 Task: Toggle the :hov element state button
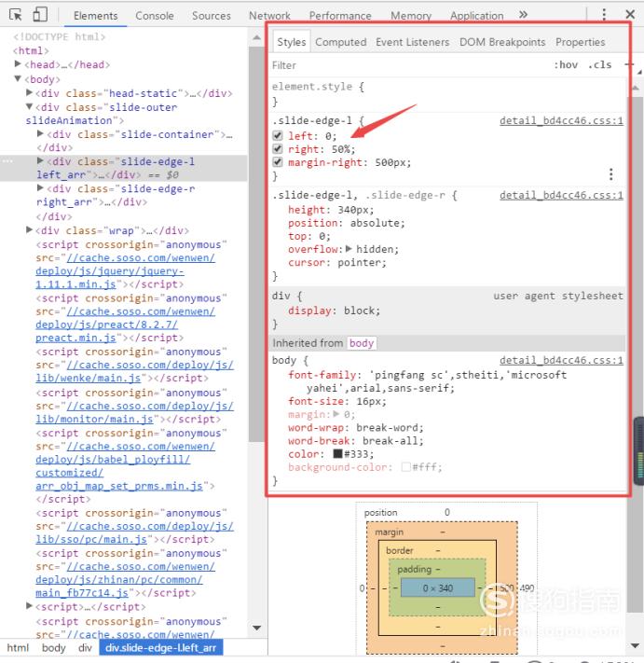(x=566, y=64)
